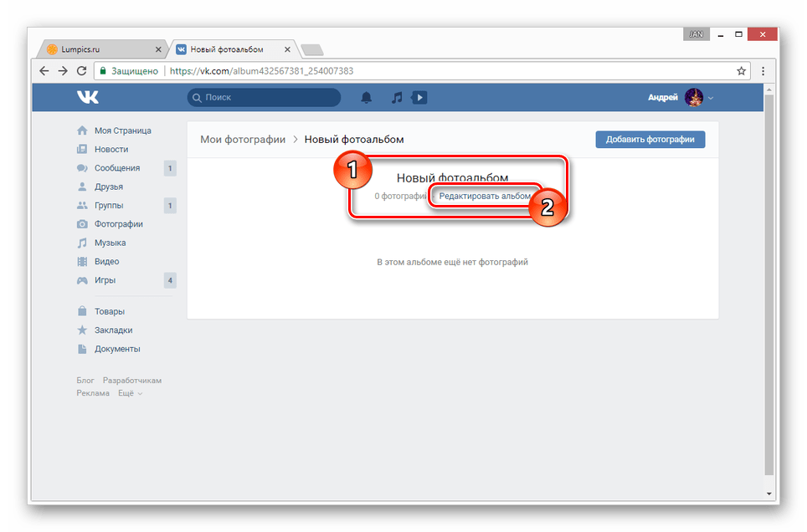Screen dimensions: 807x532
Task: Click the Игры counter badge 4
Action: tap(170, 280)
